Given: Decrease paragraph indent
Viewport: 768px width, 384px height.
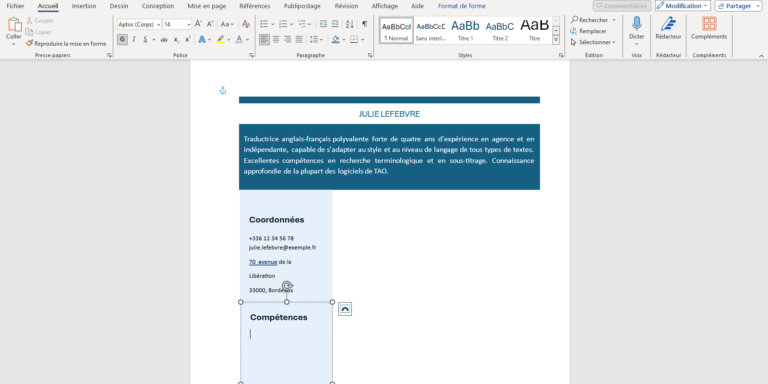Looking at the screenshot, I should [323, 24].
